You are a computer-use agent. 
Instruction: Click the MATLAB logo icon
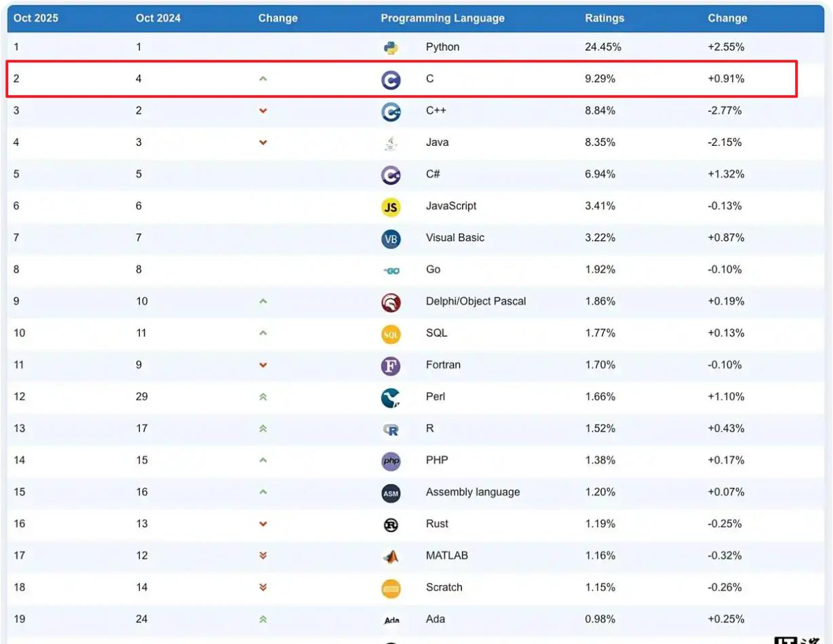coord(391,556)
